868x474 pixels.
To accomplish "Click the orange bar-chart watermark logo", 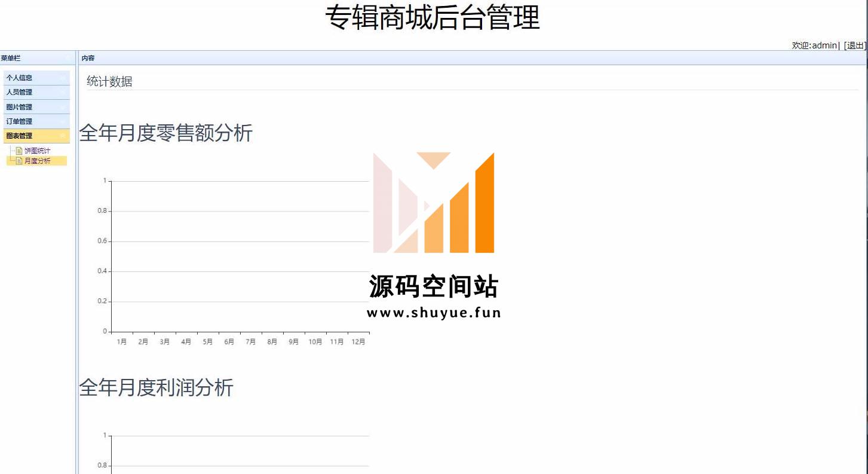I will pyautogui.click(x=434, y=203).
